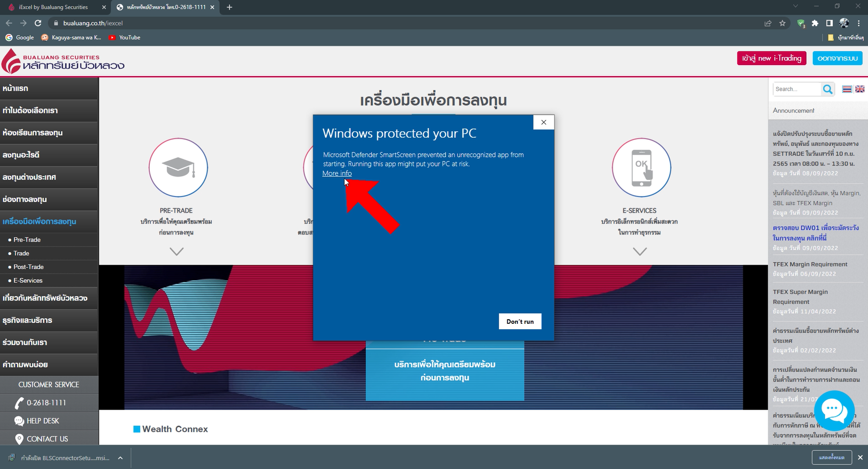This screenshot has width=868, height=469.
Task: Expand the chevron under E-SERVICES
Action: tap(640, 251)
